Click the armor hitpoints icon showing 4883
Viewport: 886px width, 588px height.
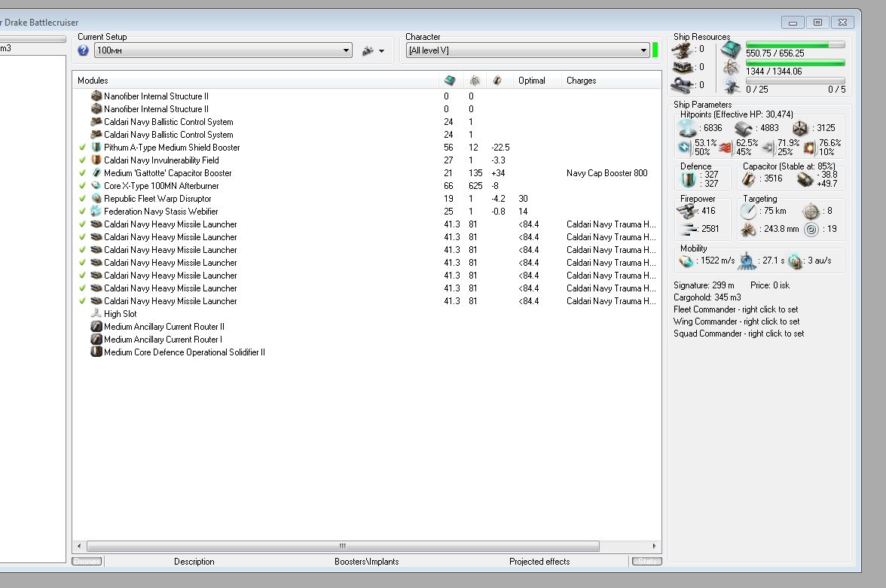(743, 129)
